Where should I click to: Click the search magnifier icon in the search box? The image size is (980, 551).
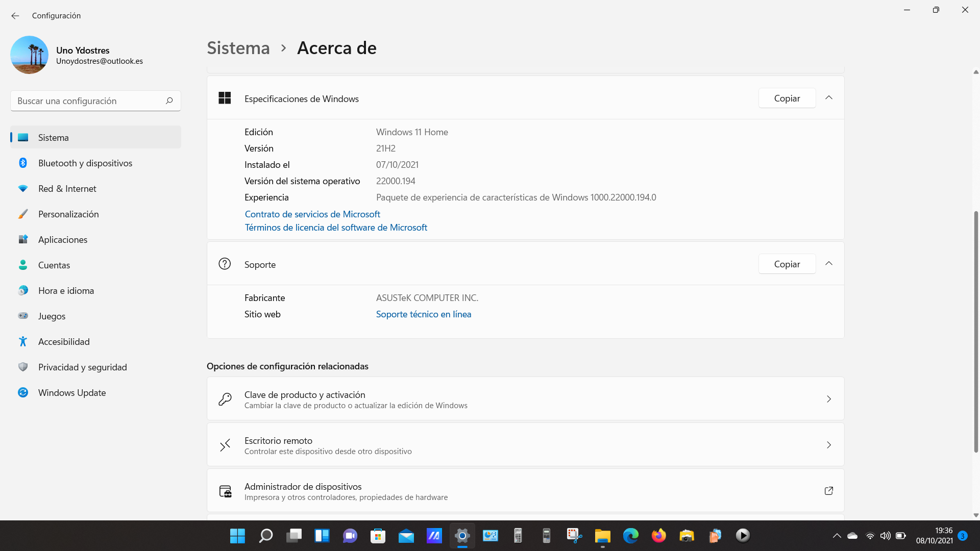pyautogui.click(x=169, y=101)
